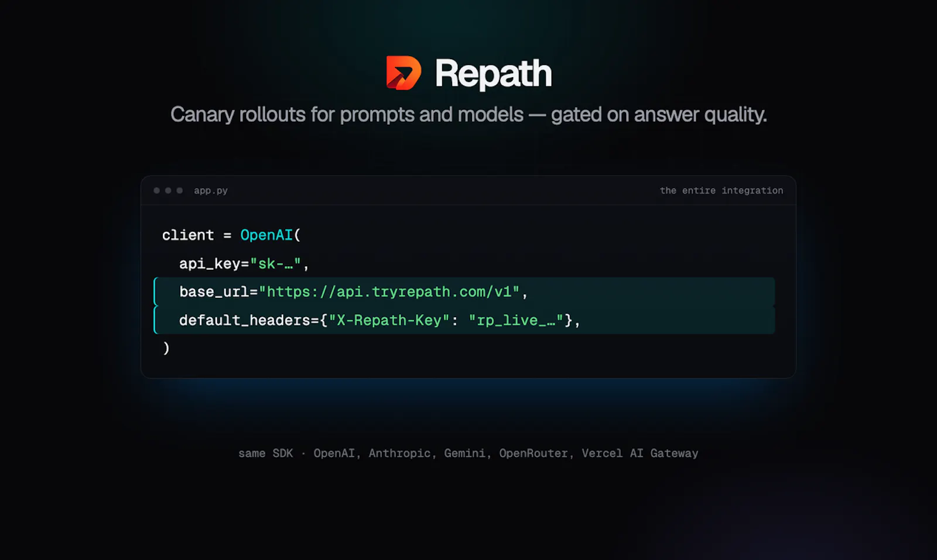
Task: Click the closing parenthesis code line
Action: tap(166, 348)
